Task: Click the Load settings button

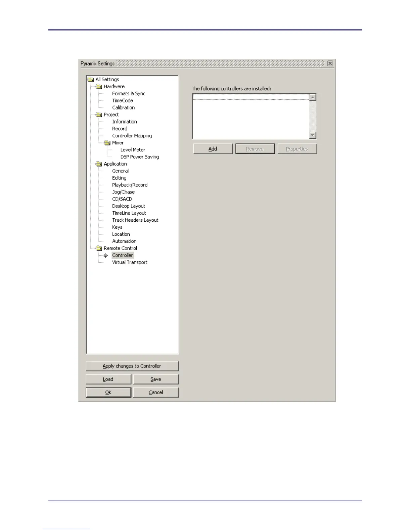Action: point(108,380)
